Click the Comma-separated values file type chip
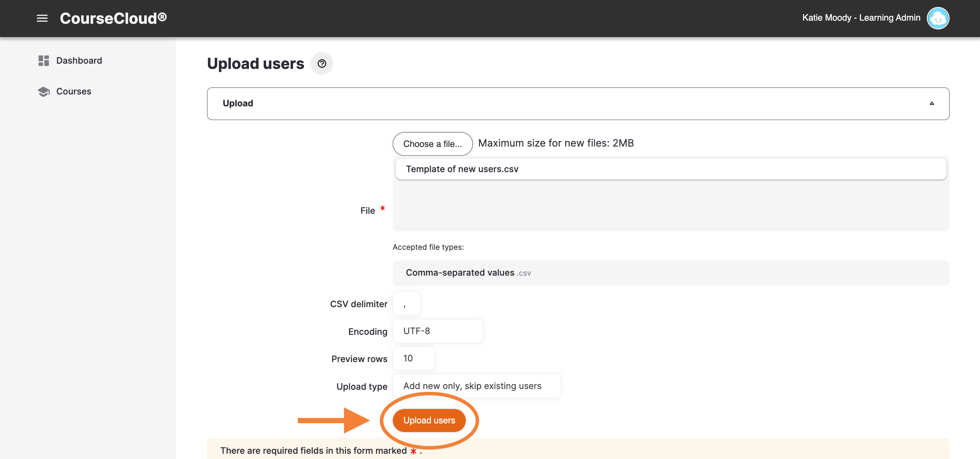 (468, 273)
